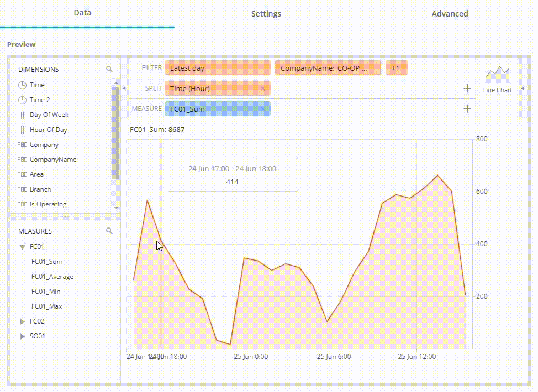Viewport: 538px width, 392px height.
Task: Click the Dimensions search magnifier icon
Action: 109,69
